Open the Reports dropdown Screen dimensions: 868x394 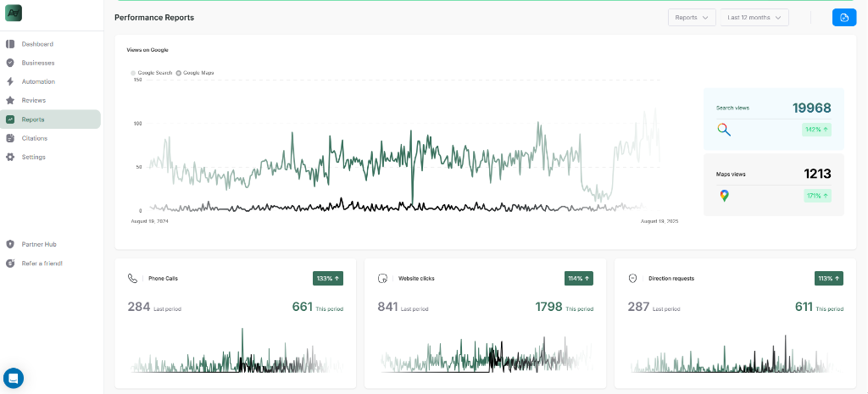pos(692,18)
